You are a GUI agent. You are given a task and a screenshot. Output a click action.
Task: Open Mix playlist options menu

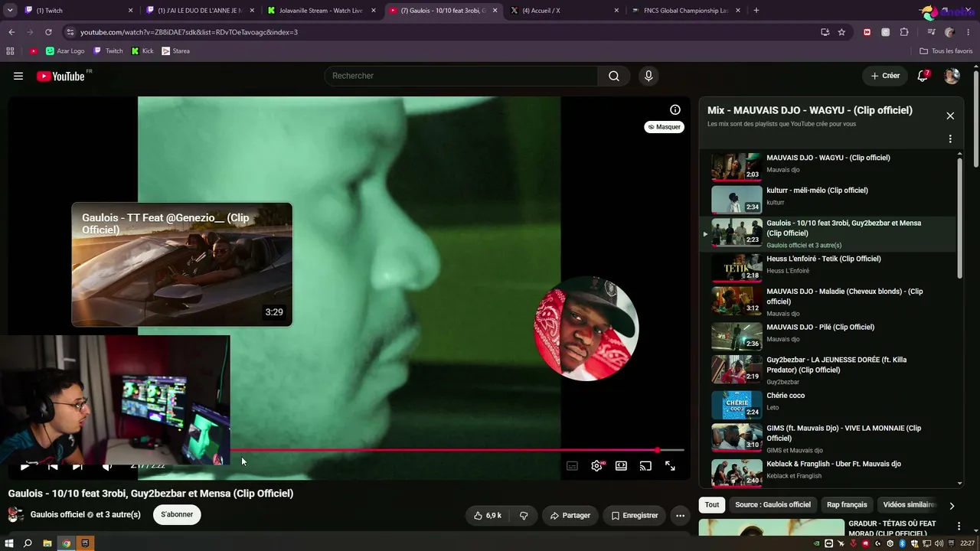pyautogui.click(x=950, y=139)
